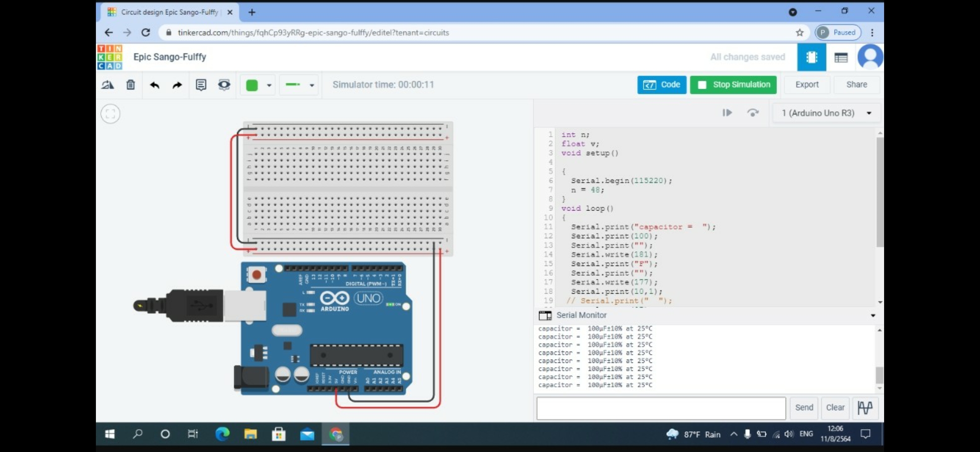Image resolution: width=980 pixels, height=452 pixels.
Task: Click the Circuit design browser tab
Action: [170, 12]
